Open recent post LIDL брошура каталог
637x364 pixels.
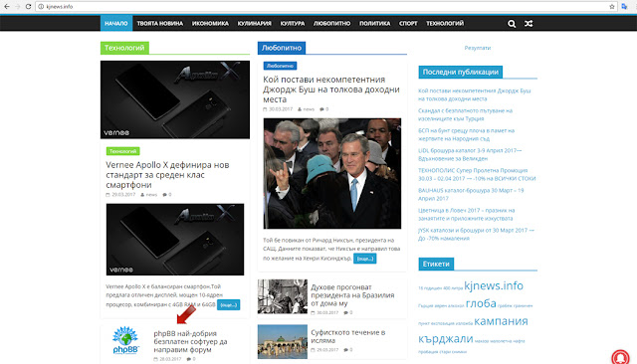tap(470, 154)
